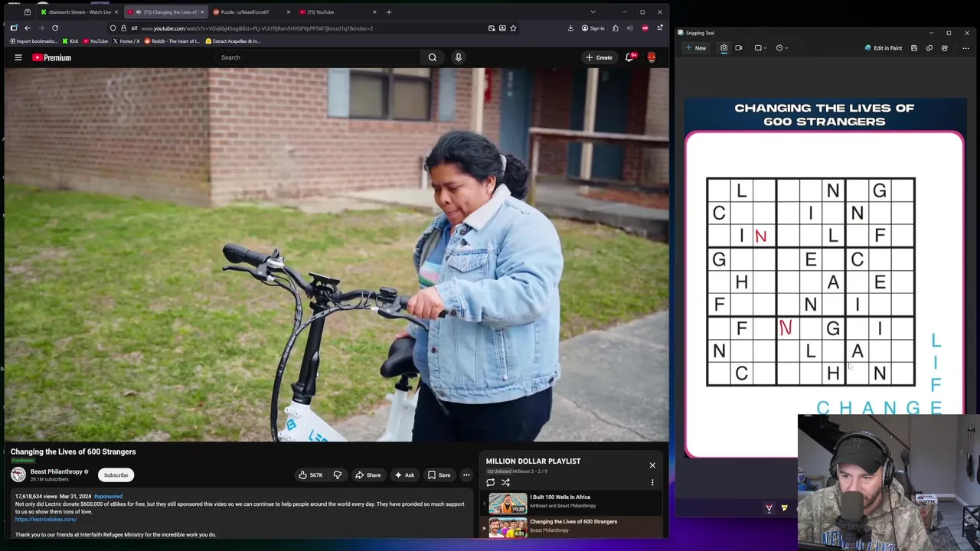Start voice search with the microphone icon
980x551 pixels.
458,57
